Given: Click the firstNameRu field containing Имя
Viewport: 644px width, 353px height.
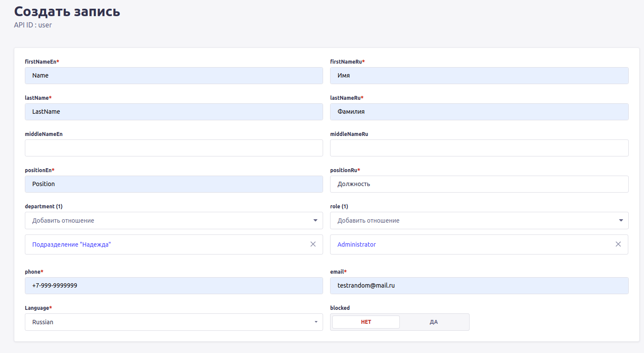Looking at the screenshot, I should tap(479, 75).
